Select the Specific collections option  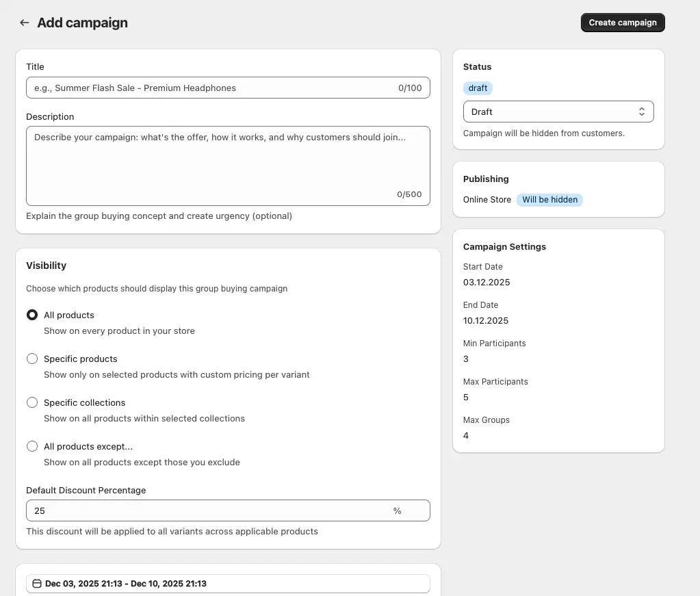point(31,402)
